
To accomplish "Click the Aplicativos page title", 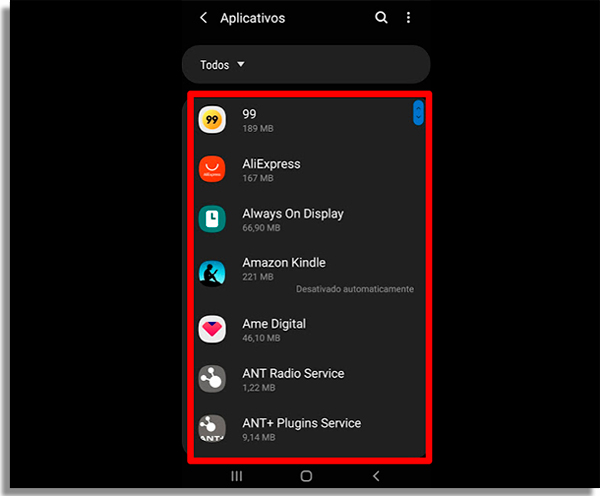I will 252,18.
